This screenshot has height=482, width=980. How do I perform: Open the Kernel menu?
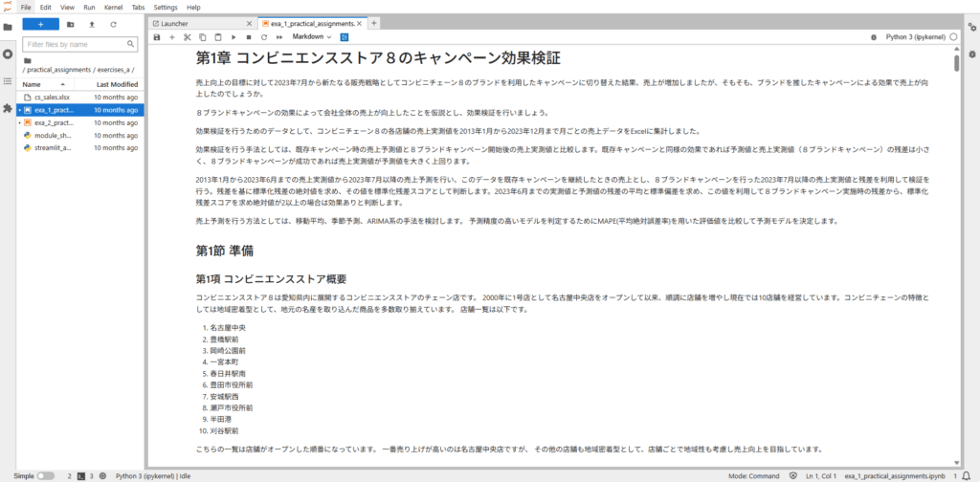[x=113, y=7]
